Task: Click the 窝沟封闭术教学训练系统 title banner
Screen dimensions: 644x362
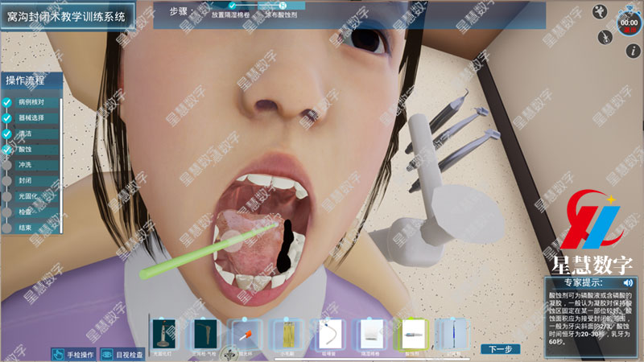Action: [x=68, y=16]
